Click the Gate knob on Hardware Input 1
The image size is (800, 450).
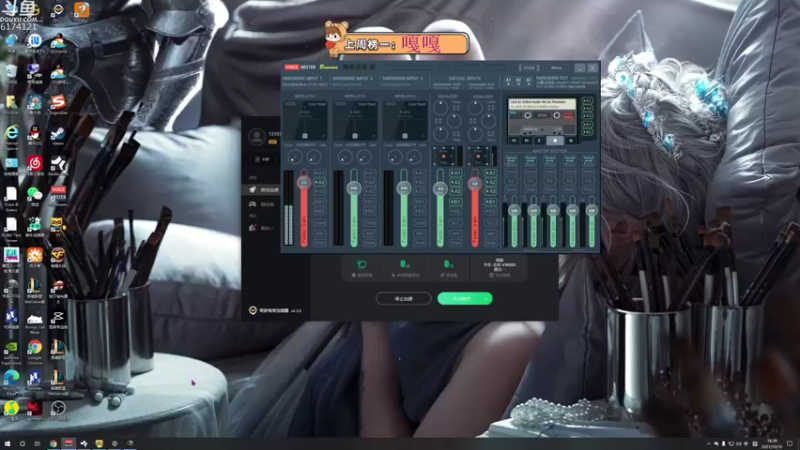314,157
